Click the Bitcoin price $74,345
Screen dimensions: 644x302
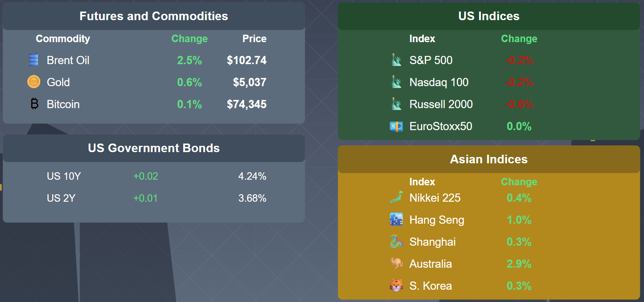(246, 104)
